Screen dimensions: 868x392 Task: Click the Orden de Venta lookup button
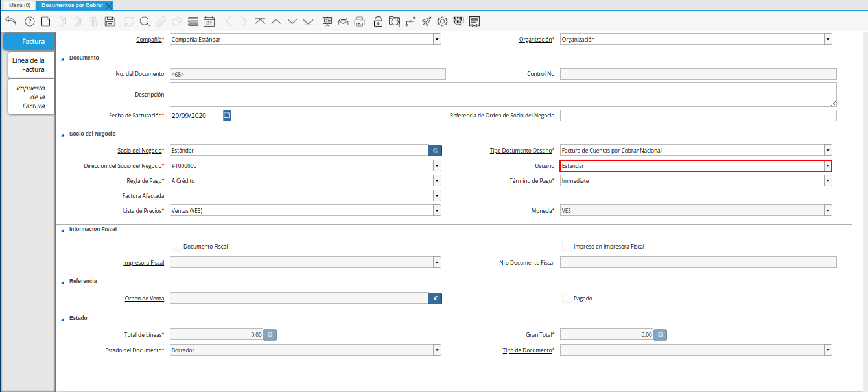pos(435,299)
